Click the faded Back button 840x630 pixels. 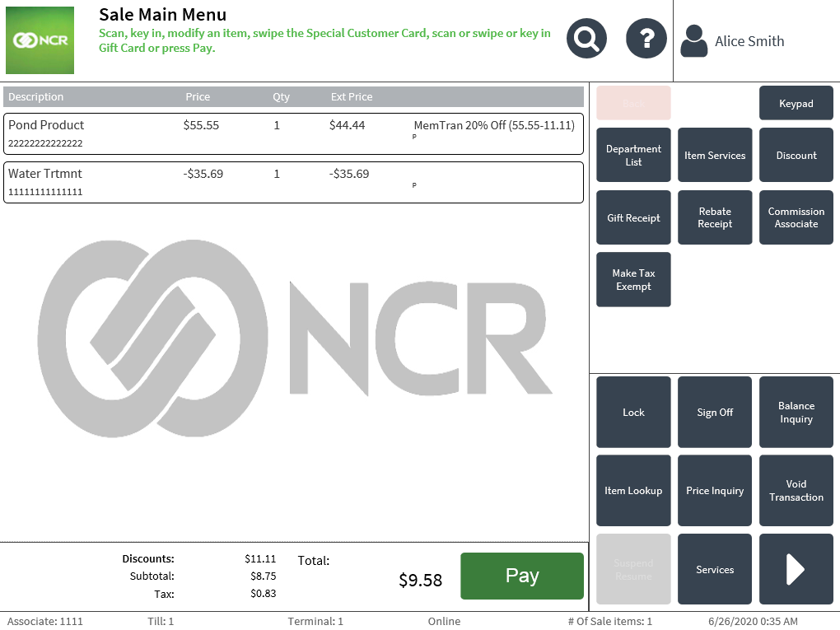[633, 103]
